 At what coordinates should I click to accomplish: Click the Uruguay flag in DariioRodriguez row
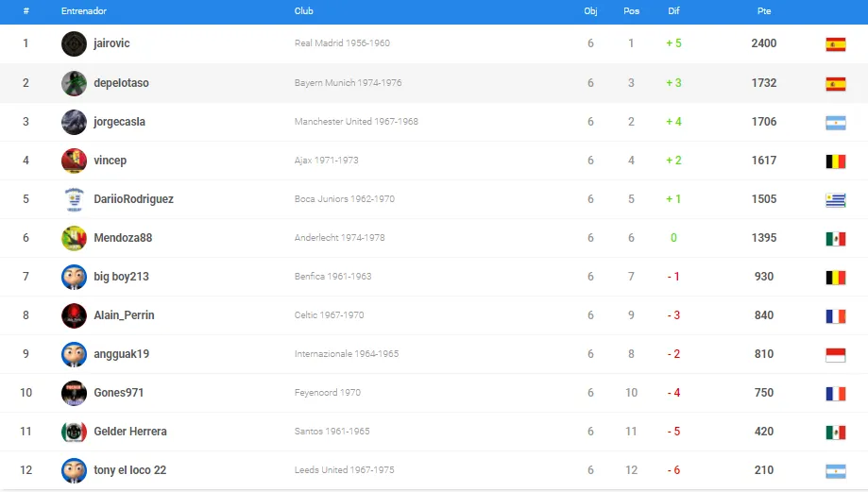835,199
